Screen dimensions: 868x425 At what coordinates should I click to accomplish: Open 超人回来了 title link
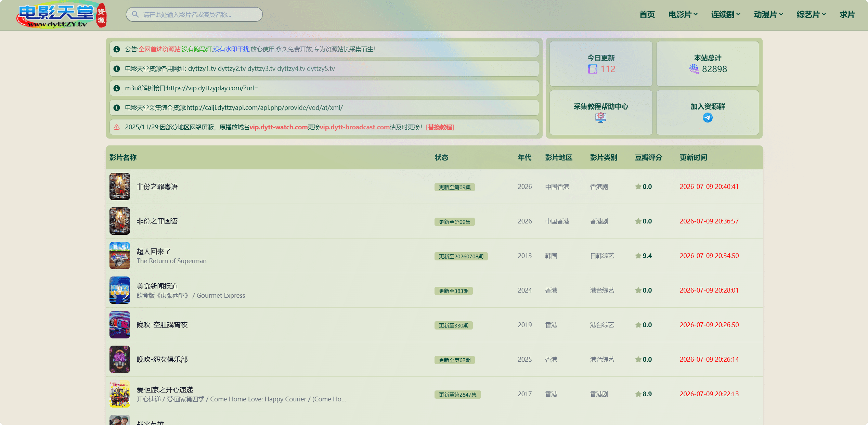click(154, 252)
